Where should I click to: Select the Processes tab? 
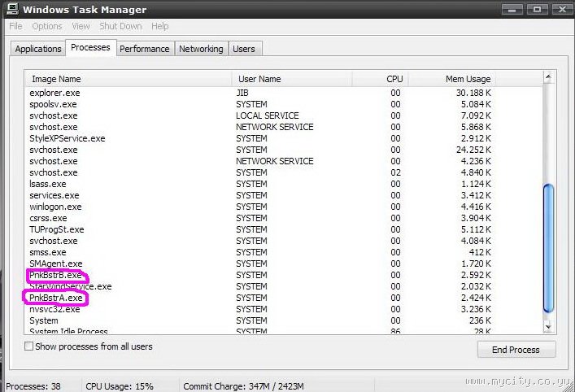pyautogui.click(x=90, y=48)
